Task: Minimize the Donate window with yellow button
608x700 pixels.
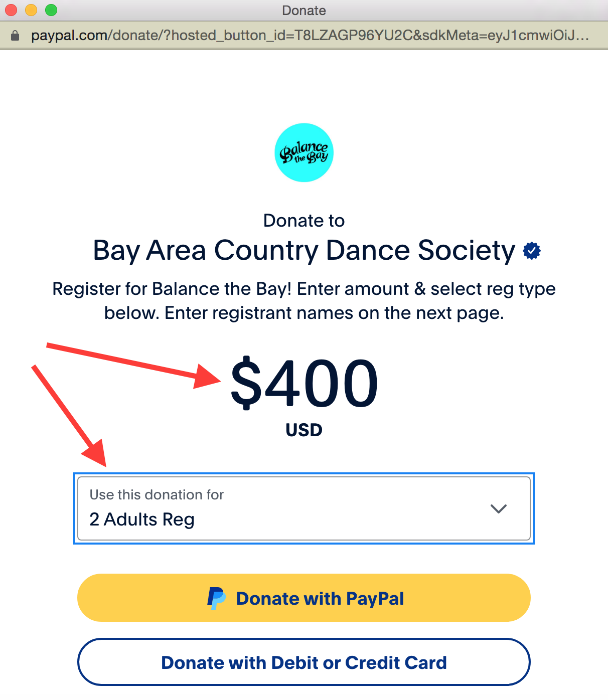Action: point(31,10)
